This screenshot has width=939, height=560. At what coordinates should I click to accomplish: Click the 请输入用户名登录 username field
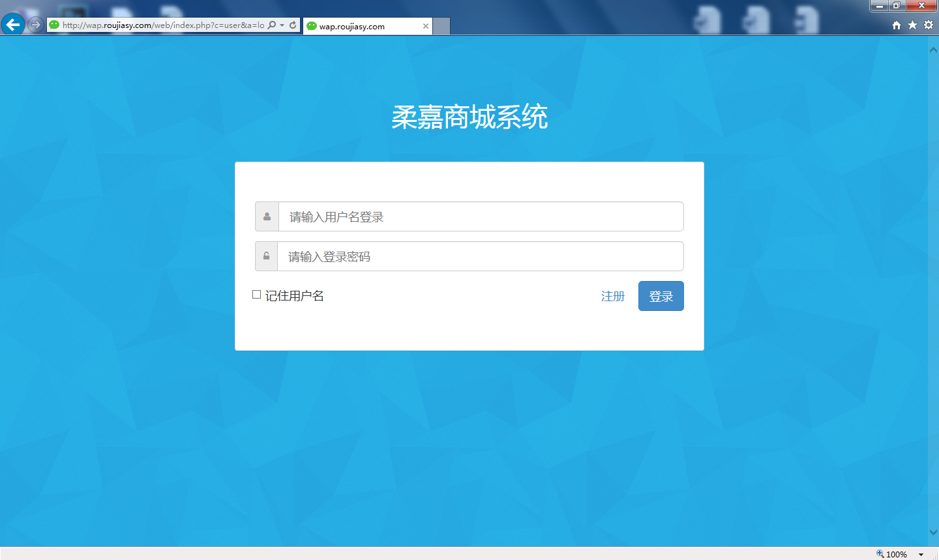click(x=481, y=216)
